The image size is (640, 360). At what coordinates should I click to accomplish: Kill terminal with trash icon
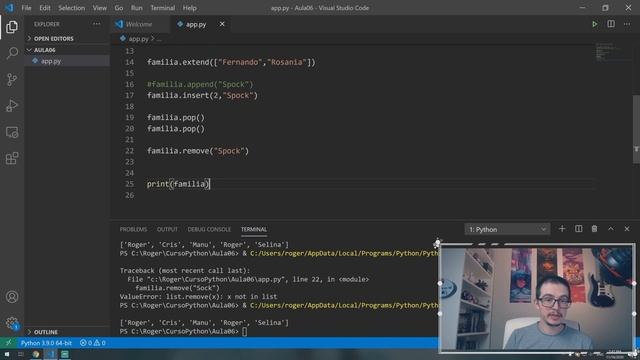point(594,229)
